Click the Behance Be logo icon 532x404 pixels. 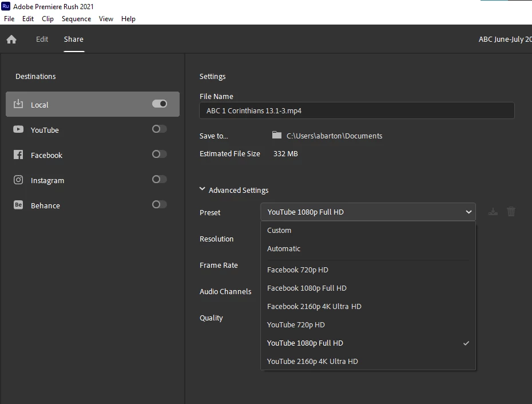click(x=18, y=205)
